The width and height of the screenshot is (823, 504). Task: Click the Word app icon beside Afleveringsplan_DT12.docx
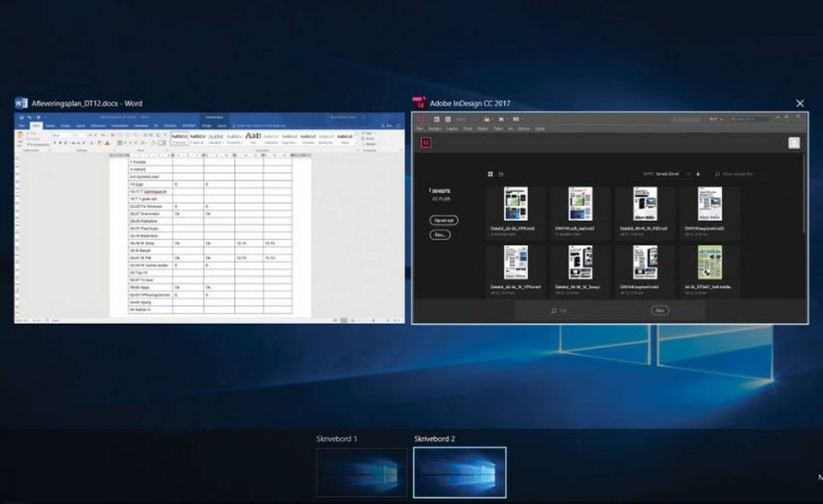tap(21, 103)
